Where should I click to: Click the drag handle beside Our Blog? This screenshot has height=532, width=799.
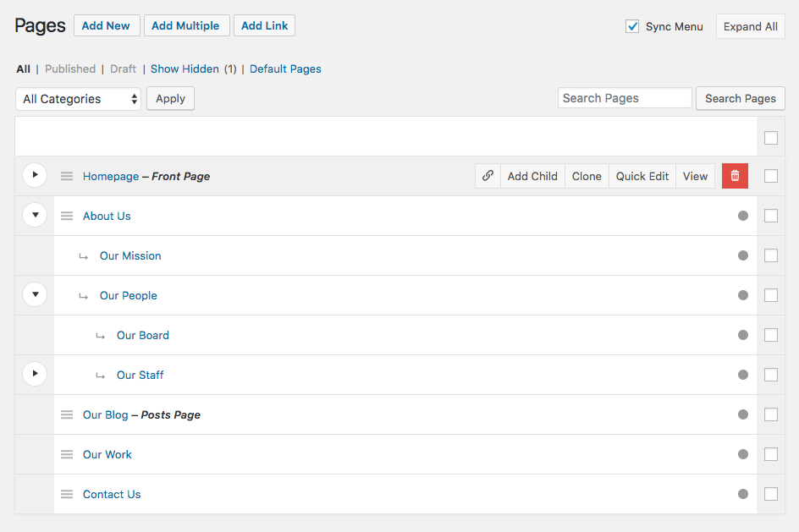click(x=67, y=415)
